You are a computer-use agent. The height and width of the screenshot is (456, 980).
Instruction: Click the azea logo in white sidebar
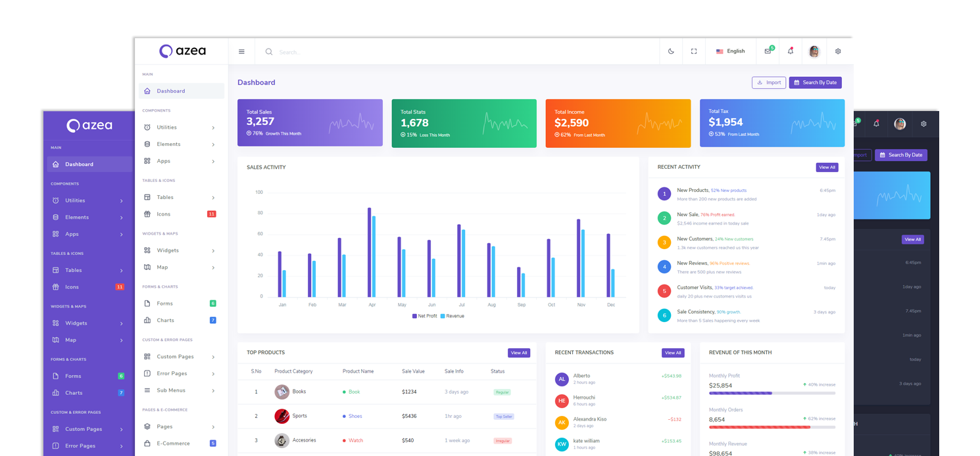[x=182, y=51]
